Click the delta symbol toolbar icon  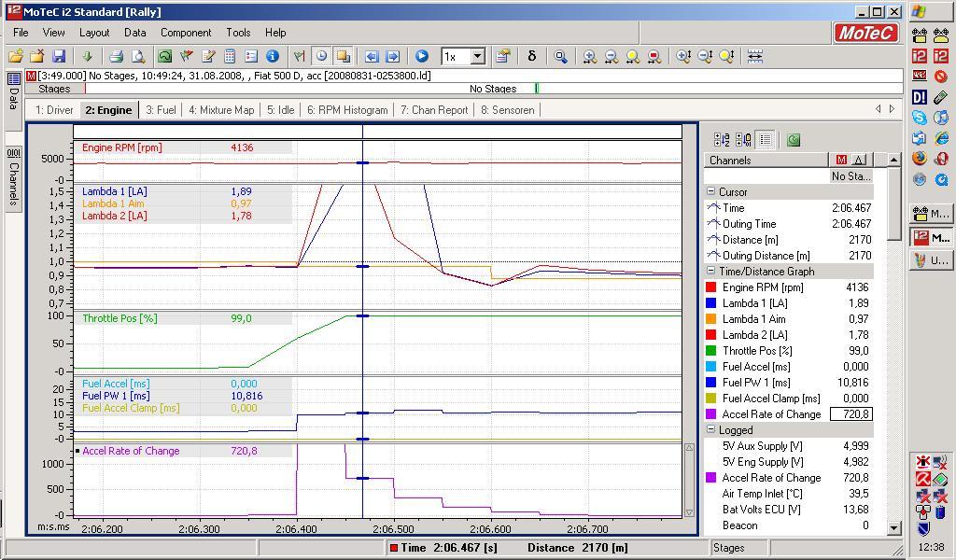coord(531,57)
